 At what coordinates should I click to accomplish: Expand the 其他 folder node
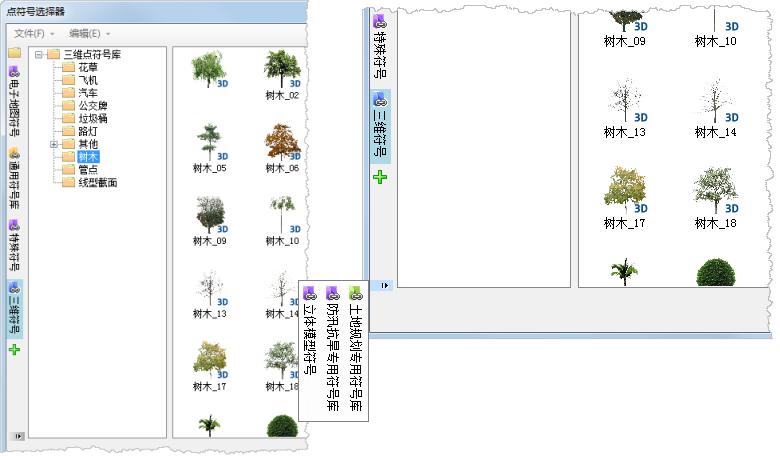54,143
